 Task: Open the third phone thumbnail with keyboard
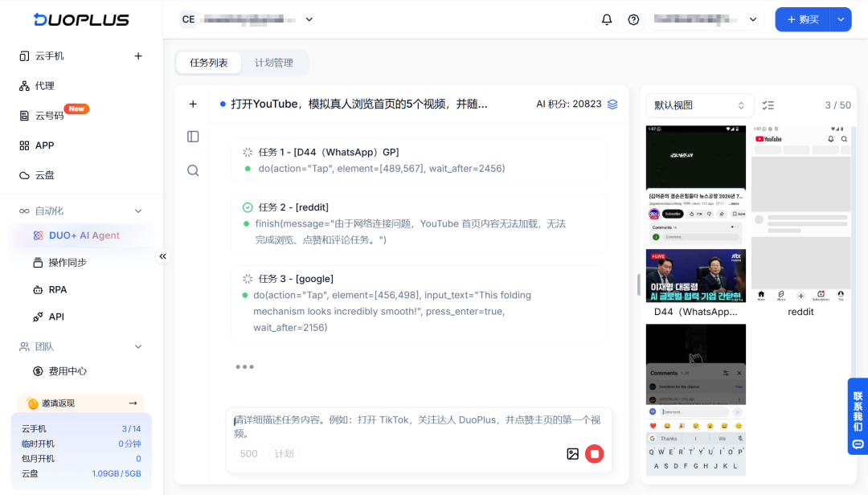tap(696, 399)
